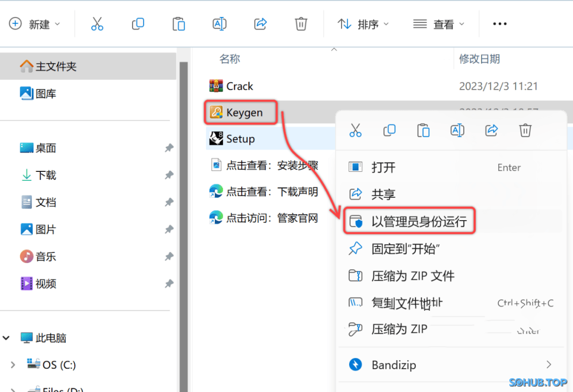Click the Delete trash icon in the toolbar
The width and height of the screenshot is (573, 392).
coord(301,23)
